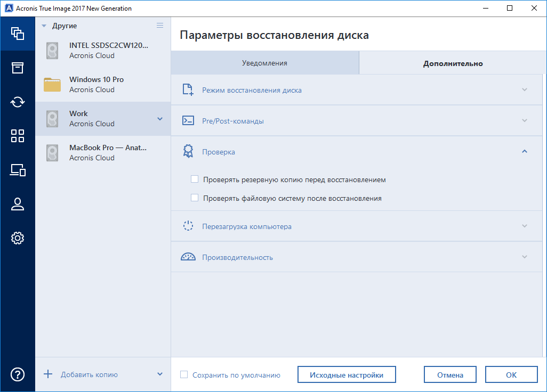Enable Проверять резервную копию перед восстановлением
Image resolution: width=547 pixels, height=392 pixels.
tap(195, 179)
